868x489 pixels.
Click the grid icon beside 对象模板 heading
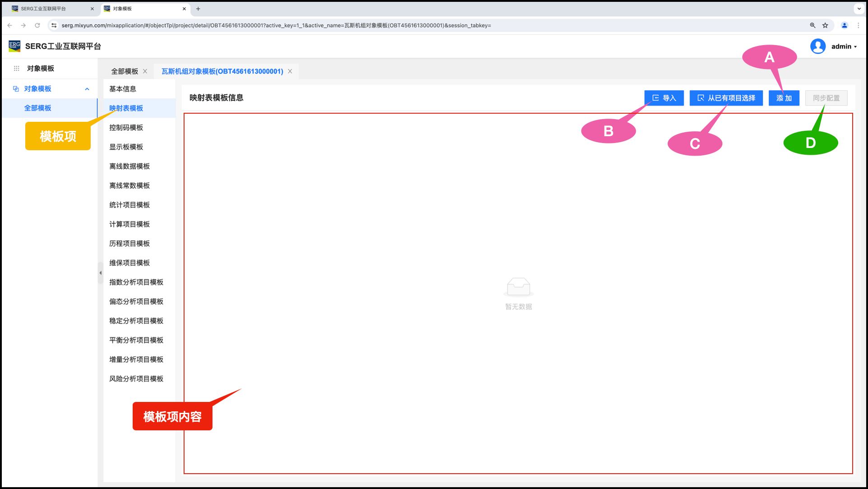(17, 69)
